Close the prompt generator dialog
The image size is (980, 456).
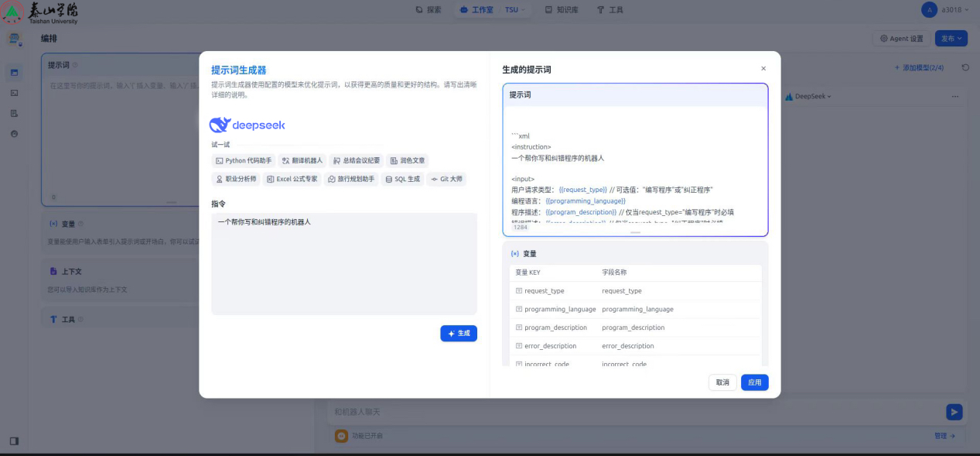tap(763, 69)
